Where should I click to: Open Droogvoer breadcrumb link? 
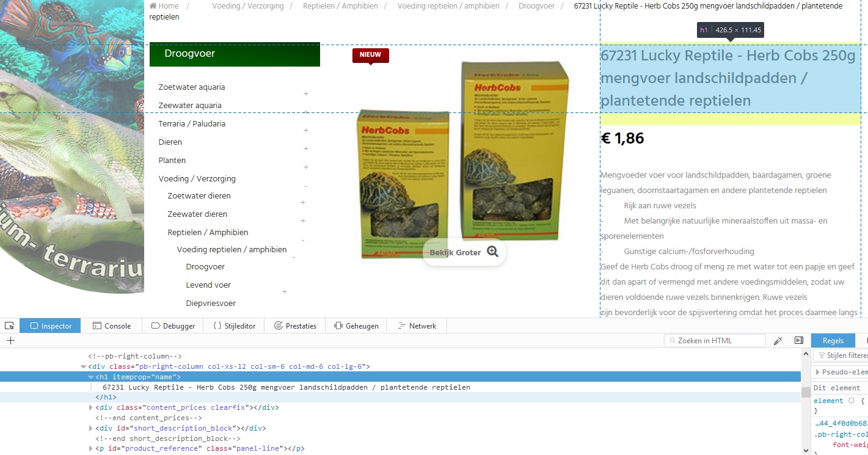[536, 6]
